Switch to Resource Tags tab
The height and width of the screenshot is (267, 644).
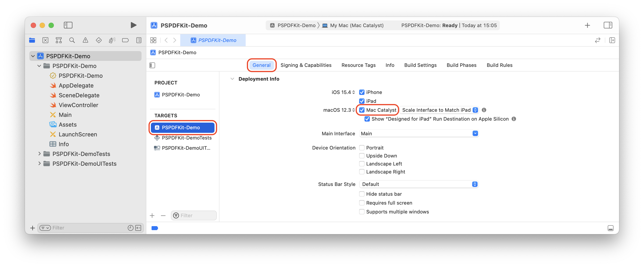click(x=358, y=65)
